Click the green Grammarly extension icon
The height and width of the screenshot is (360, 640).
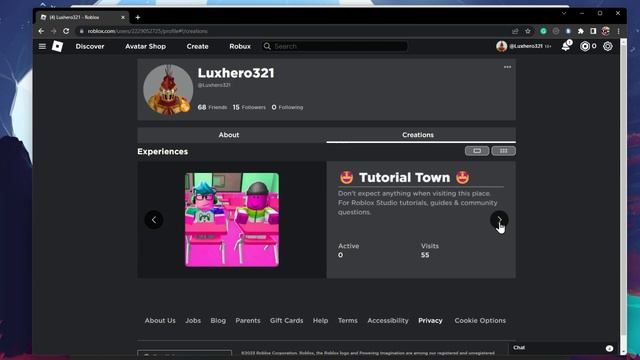[x=543, y=31]
